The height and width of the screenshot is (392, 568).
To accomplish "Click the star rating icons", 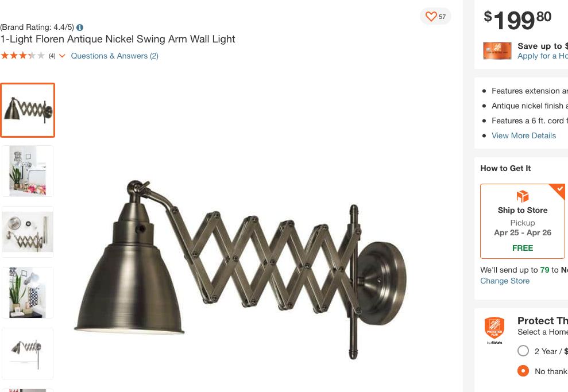I will coord(23,56).
